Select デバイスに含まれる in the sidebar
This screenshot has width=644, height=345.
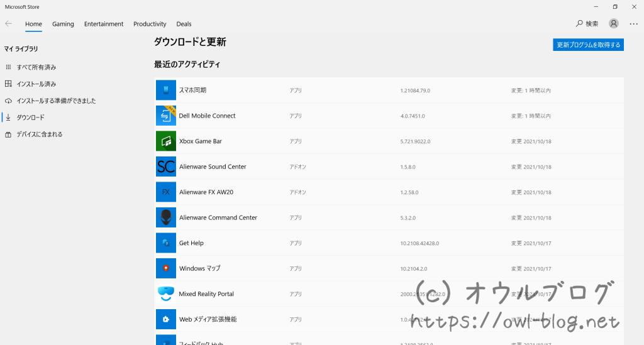tap(40, 134)
